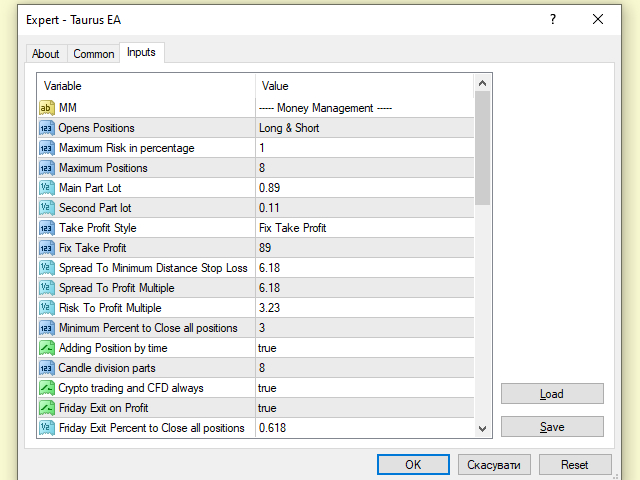Click the icon beside Spread To Profit Multiple
Image resolution: width=640 pixels, height=480 pixels.
47,288
